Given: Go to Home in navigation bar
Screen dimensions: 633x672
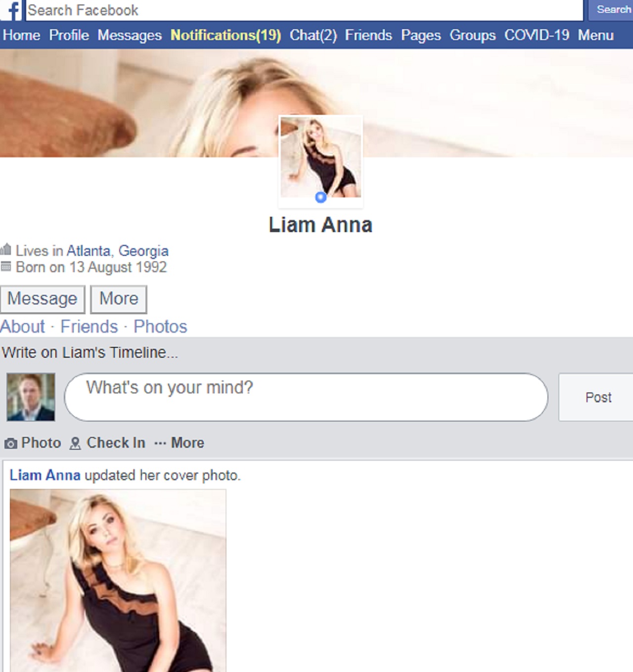Looking at the screenshot, I should click(22, 35).
